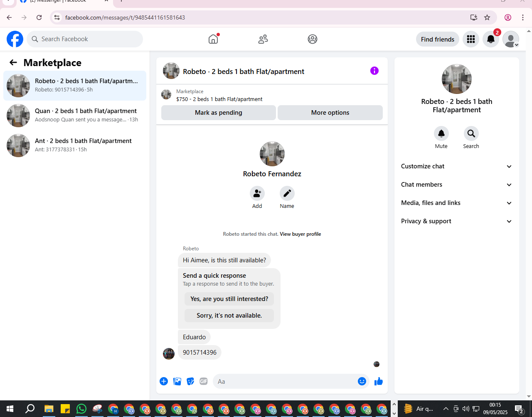Click the Search Facebook field

[x=85, y=39]
